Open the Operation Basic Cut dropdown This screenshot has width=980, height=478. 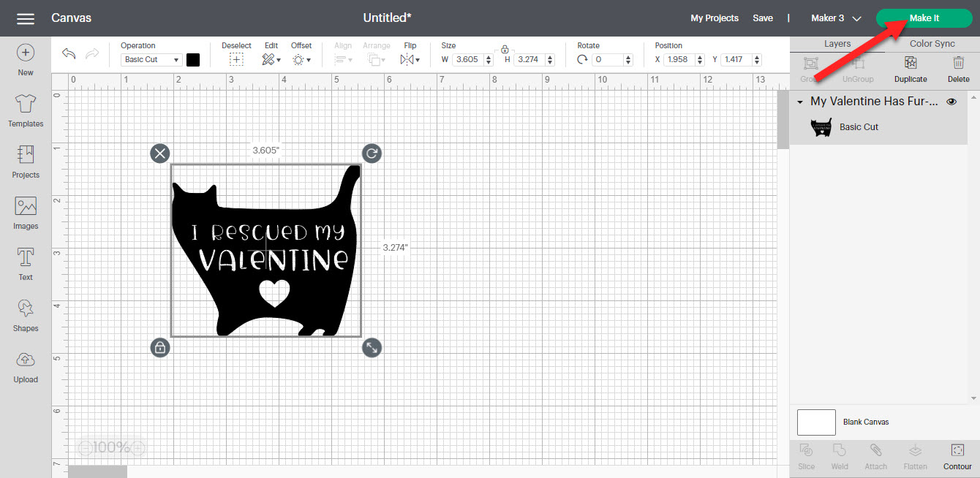pyautogui.click(x=151, y=60)
